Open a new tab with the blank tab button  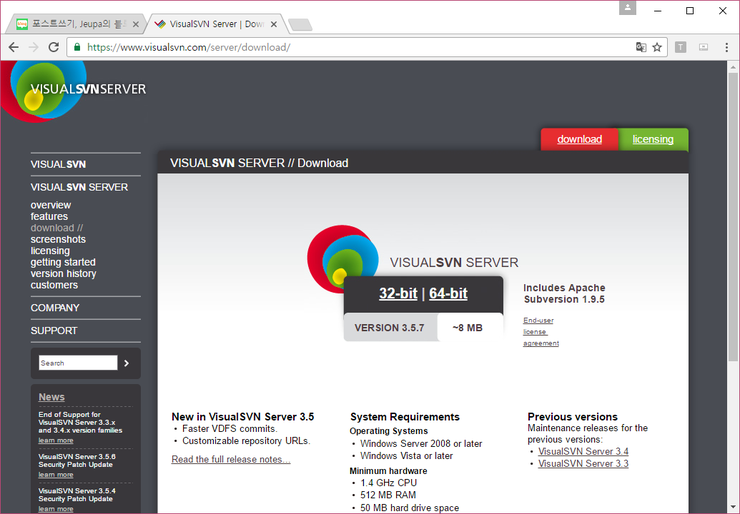click(300, 25)
